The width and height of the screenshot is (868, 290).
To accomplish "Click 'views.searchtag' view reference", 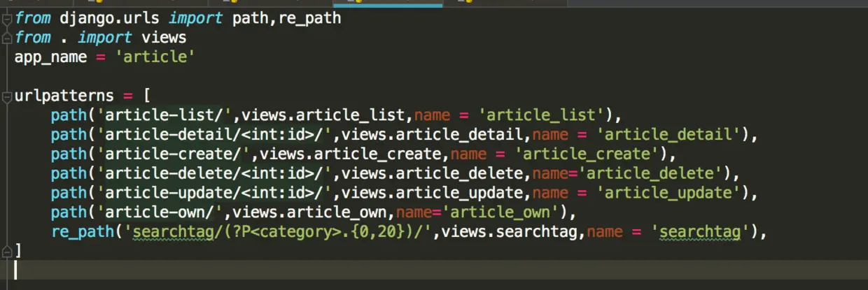I will click(x=510, y=231).
